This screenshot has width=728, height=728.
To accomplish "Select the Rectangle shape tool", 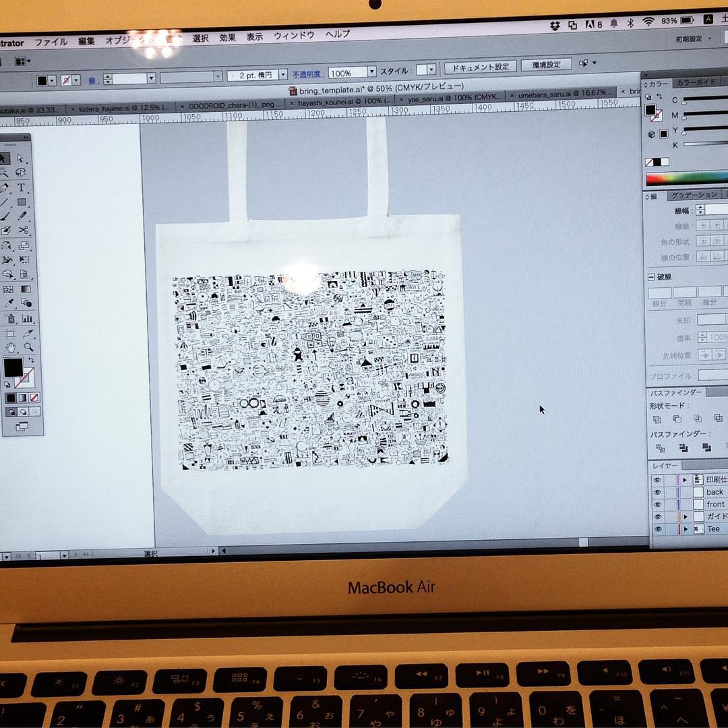I will [x=22, y=202].
